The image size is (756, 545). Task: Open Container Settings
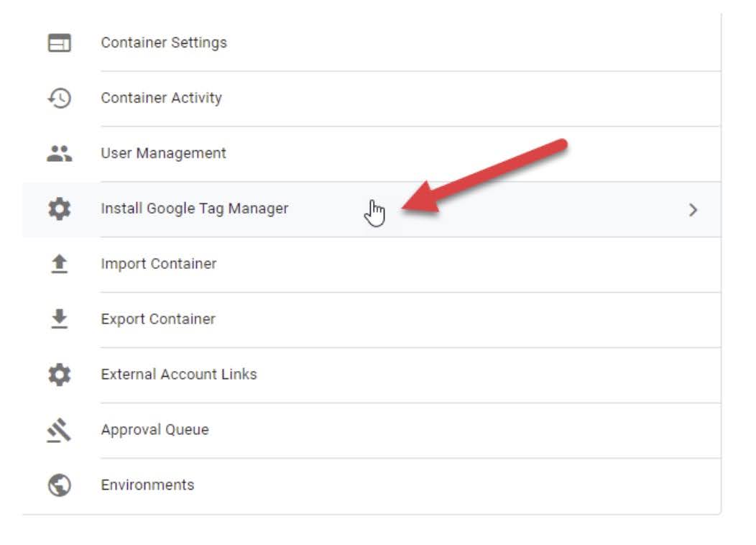(372, 43)
